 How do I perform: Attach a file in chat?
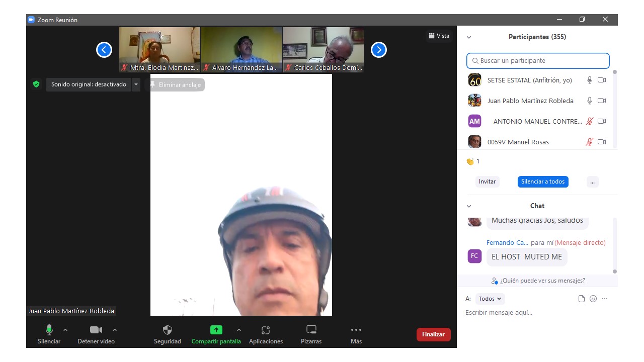(582, 299)
